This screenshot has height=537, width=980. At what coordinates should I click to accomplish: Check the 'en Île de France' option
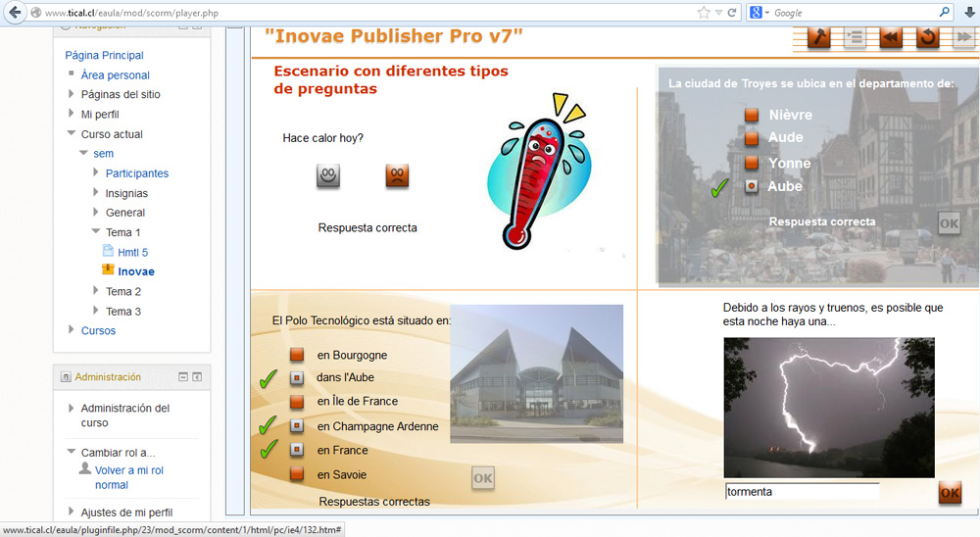coord(297,402)
